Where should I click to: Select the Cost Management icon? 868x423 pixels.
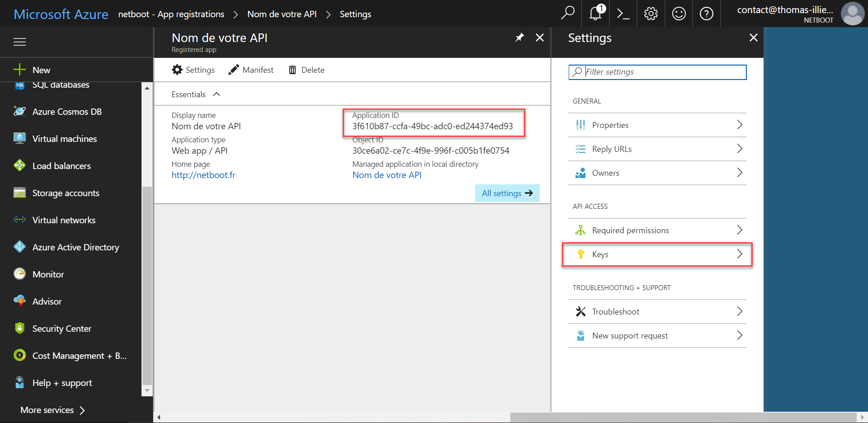click(19, 355)
